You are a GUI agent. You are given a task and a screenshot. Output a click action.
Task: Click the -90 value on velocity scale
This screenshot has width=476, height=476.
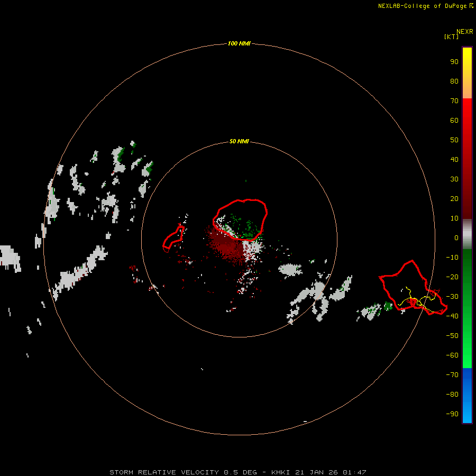pos(452,414)
